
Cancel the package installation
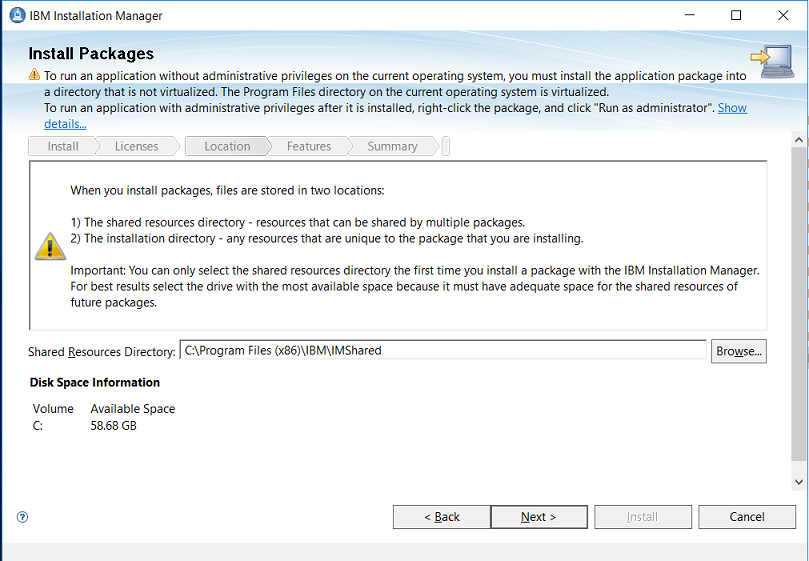(x=747, y=517)
